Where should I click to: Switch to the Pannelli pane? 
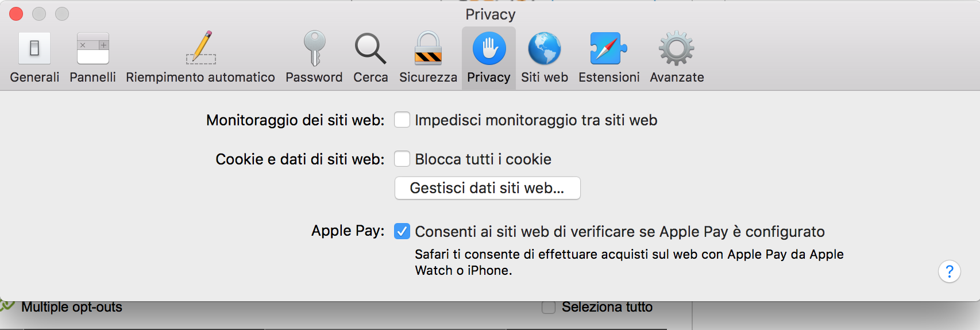(92, 57)
